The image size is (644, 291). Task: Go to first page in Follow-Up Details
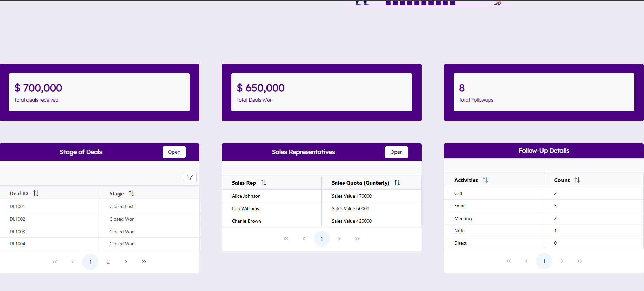tap(508, 261)
